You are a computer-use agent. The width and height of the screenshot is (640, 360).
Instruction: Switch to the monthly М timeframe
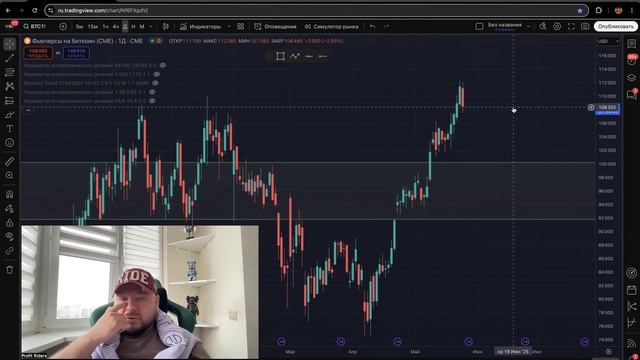142,27
